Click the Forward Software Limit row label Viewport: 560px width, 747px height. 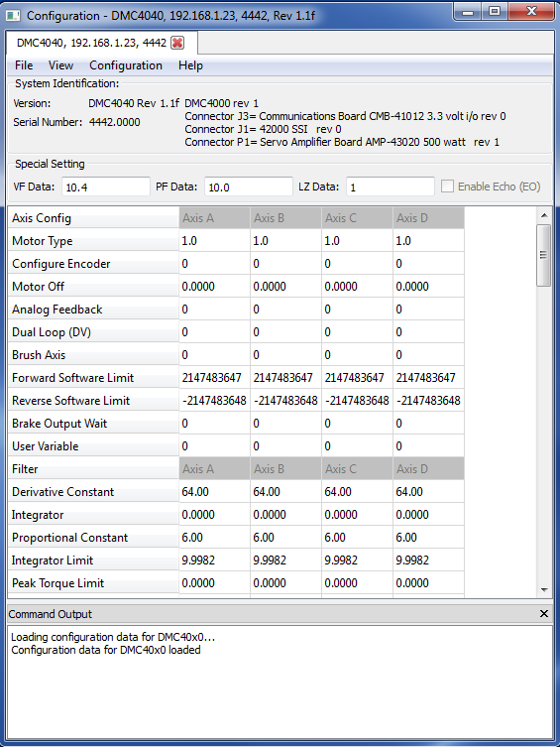pos(93,378)
